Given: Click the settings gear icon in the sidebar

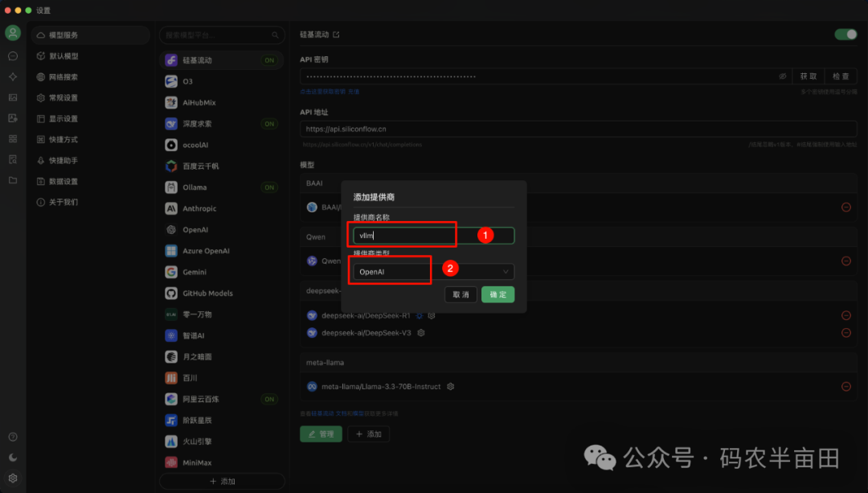Looking at the screenshot, I should 13,478.
